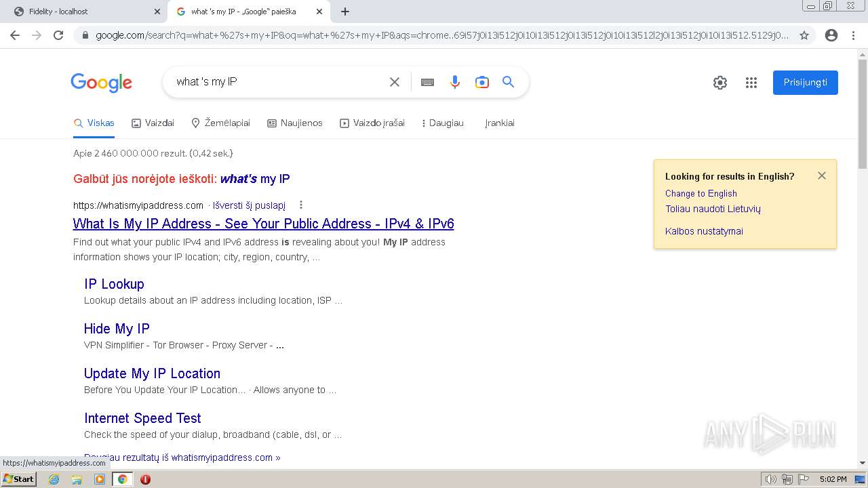Image resolution: width=868 pixels, height=488 pixels.
Task: Open media player in taskbar
Action: (100, 479)
